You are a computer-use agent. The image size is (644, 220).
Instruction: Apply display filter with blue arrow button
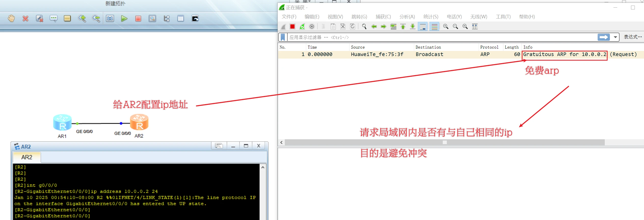point(603,37)
